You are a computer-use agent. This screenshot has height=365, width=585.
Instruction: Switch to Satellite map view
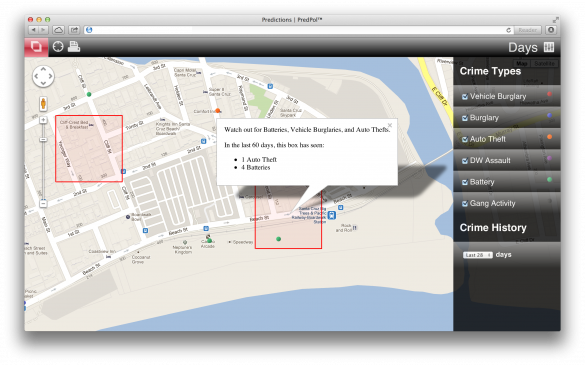(x=544, y=63)
